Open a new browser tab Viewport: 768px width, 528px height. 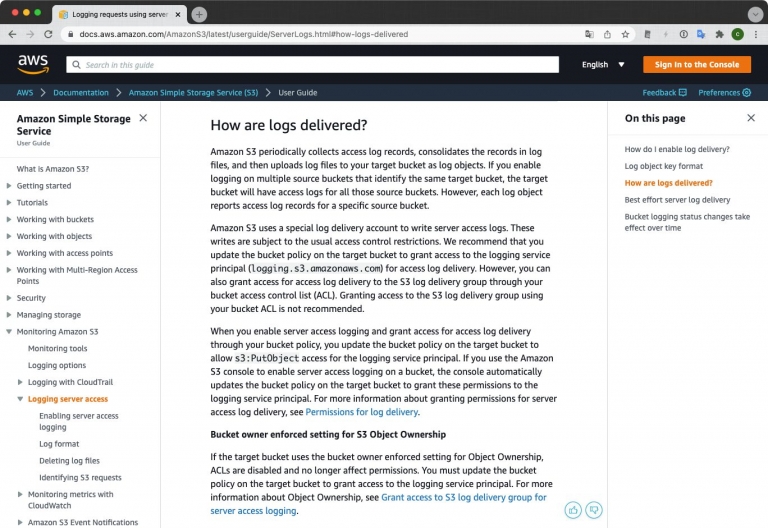tap(199, 14)
